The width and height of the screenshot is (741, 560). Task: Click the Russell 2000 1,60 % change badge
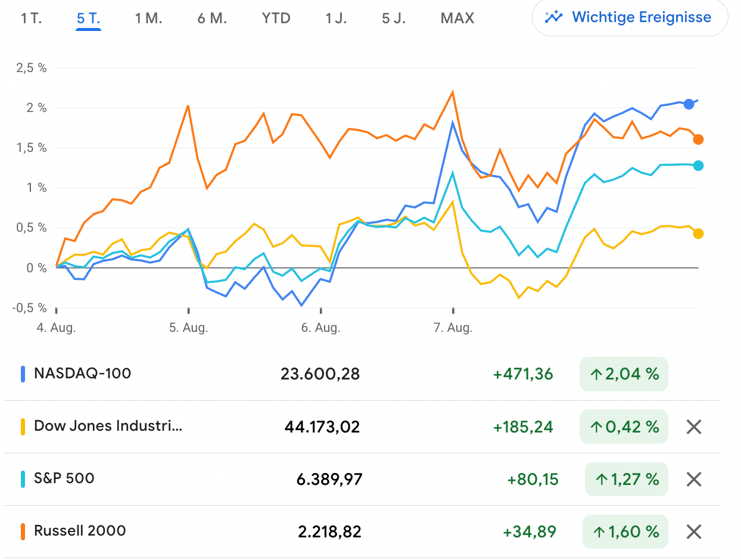625,531
